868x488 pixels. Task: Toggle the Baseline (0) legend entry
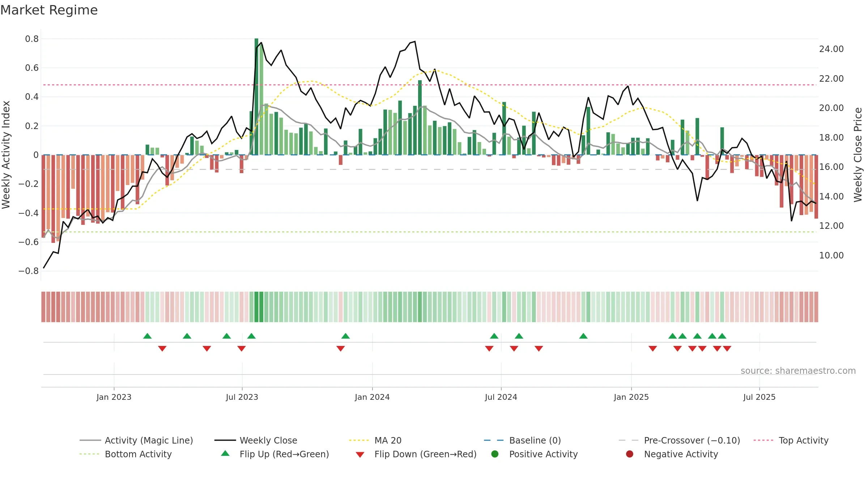(x=522, y=440)
